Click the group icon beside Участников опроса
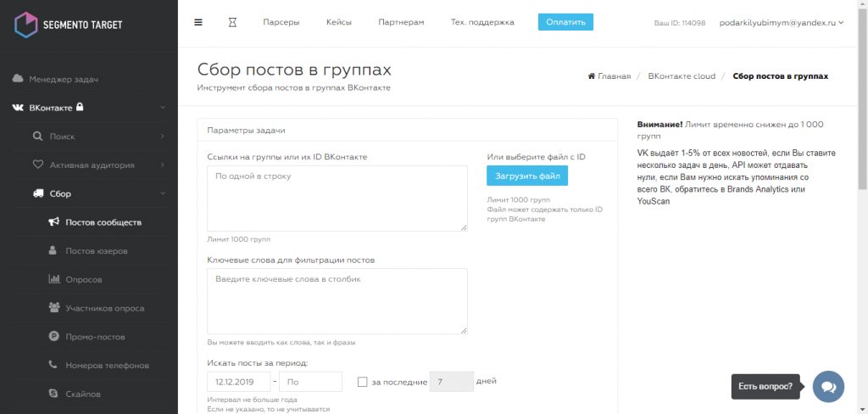This screenshot has height=414, width=868. (53, 308)
